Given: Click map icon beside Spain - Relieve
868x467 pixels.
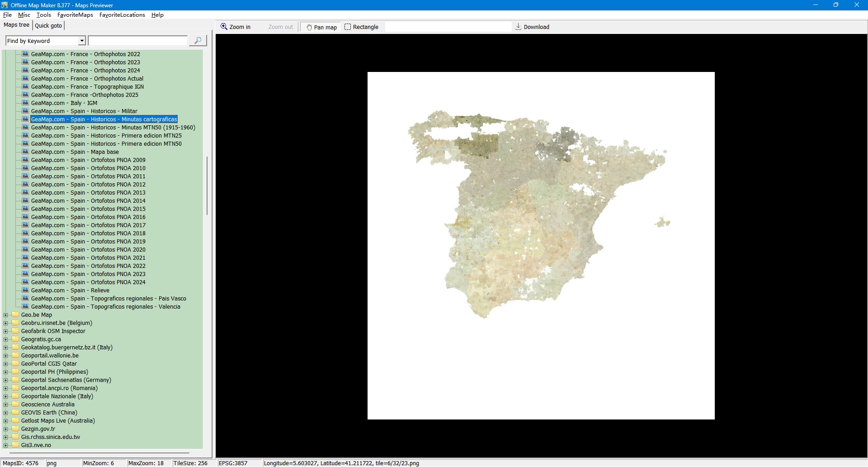Looking at the screenshot, I should click(25, 290).
